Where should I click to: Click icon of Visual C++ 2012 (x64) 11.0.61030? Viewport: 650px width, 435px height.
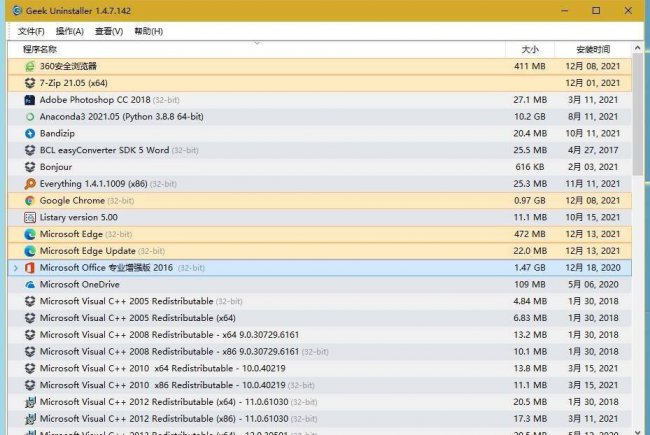pos(30,402)
